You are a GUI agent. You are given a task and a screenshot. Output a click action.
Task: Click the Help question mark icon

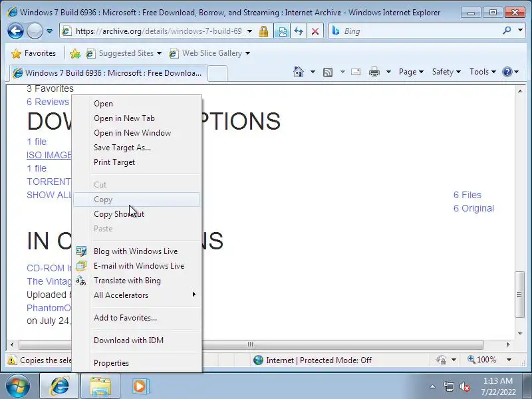tap(507, 72)
